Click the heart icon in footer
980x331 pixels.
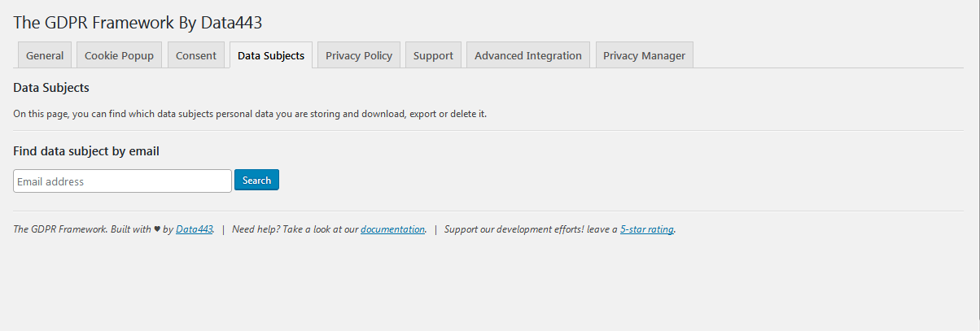(x=157, y=229)
